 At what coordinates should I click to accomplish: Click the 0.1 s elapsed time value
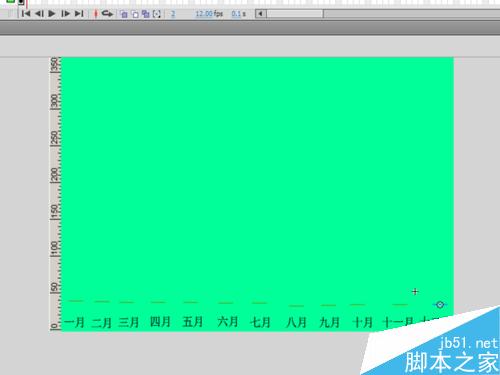coord(239,14)
